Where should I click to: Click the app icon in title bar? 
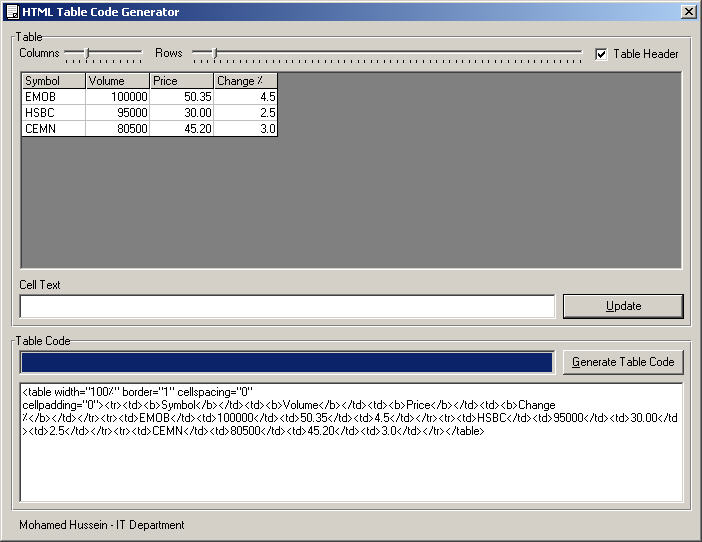[11, 12]
